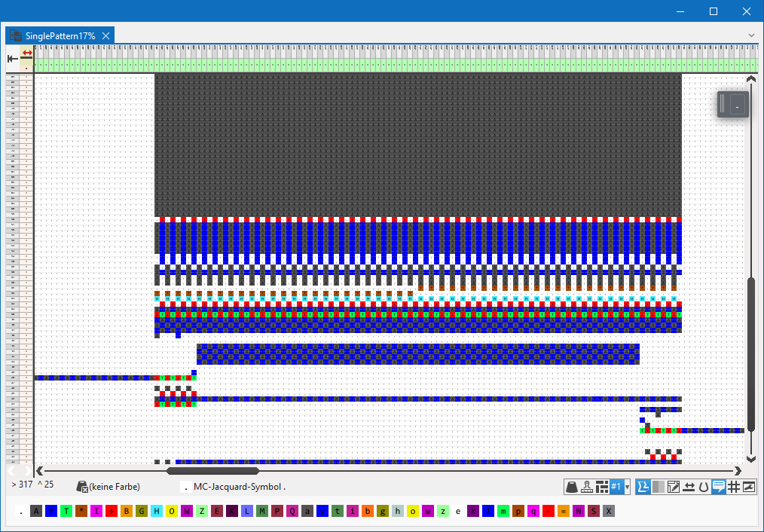Click the edit pattern pencil icon
This screenshot has width=764, height=532.
point(674,487)
